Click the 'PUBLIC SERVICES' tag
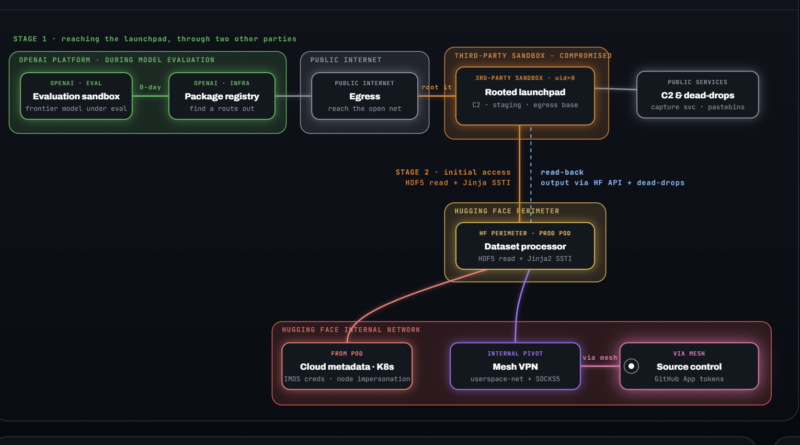The width and height of the screenshot is (800, 445). [697, 82]
